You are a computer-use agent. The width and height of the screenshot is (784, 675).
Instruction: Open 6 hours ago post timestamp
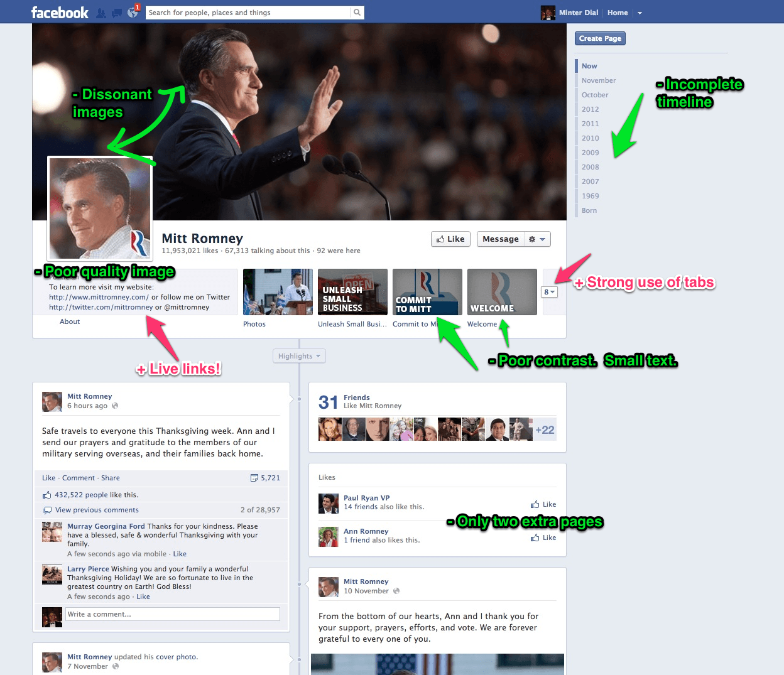[x=87, y=406]
